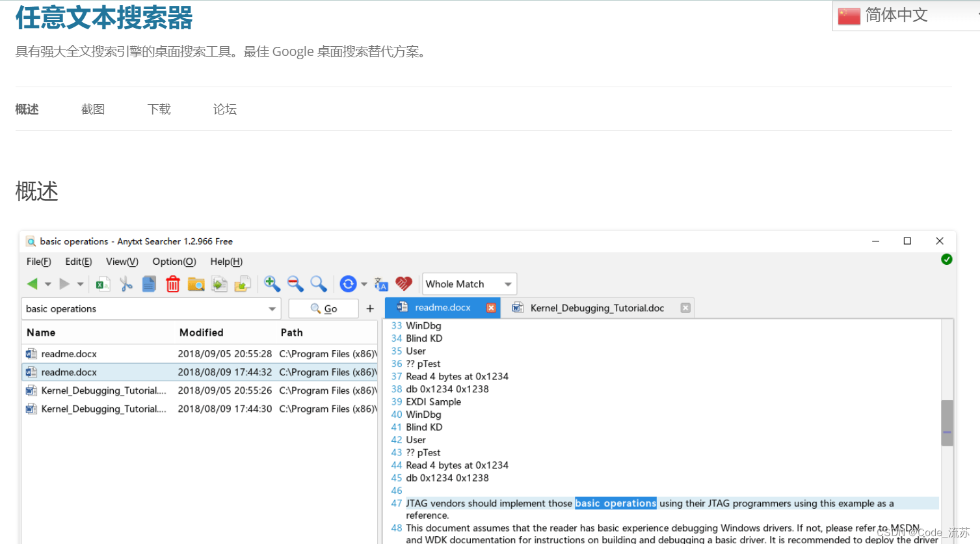The width and height of the screenshot is (980, 544).
Task: Click the 概述 page navigation link
Action: click(x=27, y=109)
